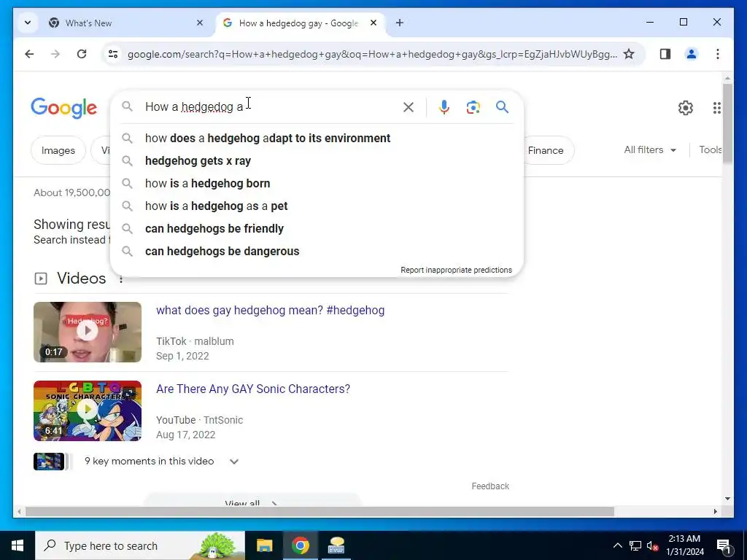
Task: Open the Google apps grid icon
Action: [716, 108]
